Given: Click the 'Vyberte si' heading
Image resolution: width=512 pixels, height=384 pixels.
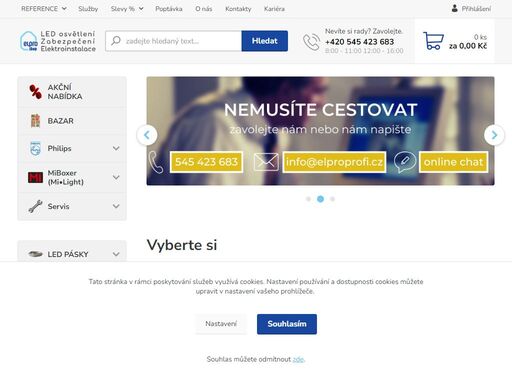Looking at the screenshot, I should (182, 245).
